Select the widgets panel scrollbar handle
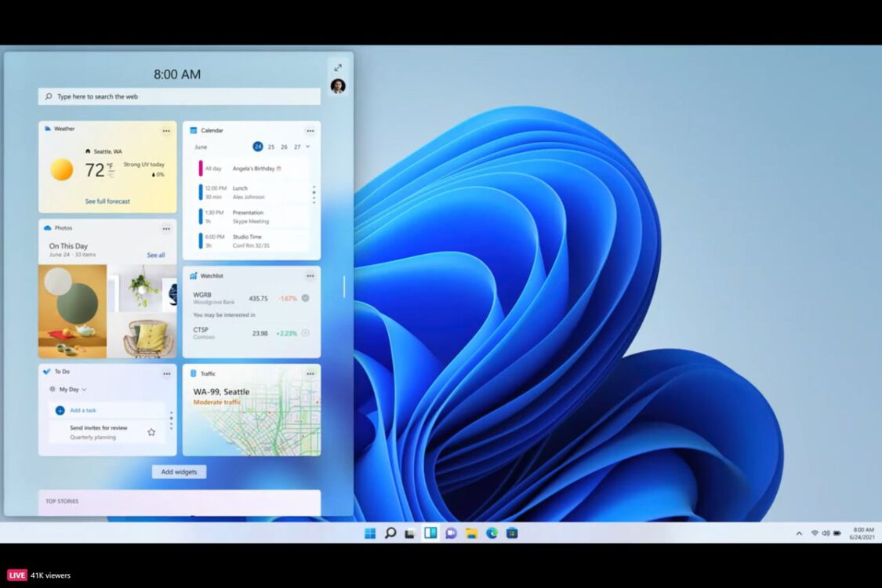This screenshot has width=882, height=588. tap(343, 286)
